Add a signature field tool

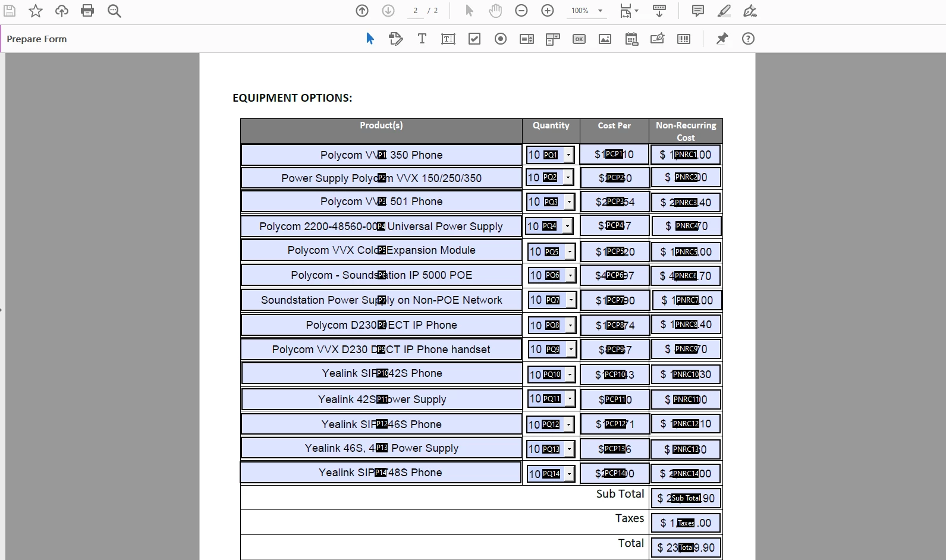coord(658,39)
